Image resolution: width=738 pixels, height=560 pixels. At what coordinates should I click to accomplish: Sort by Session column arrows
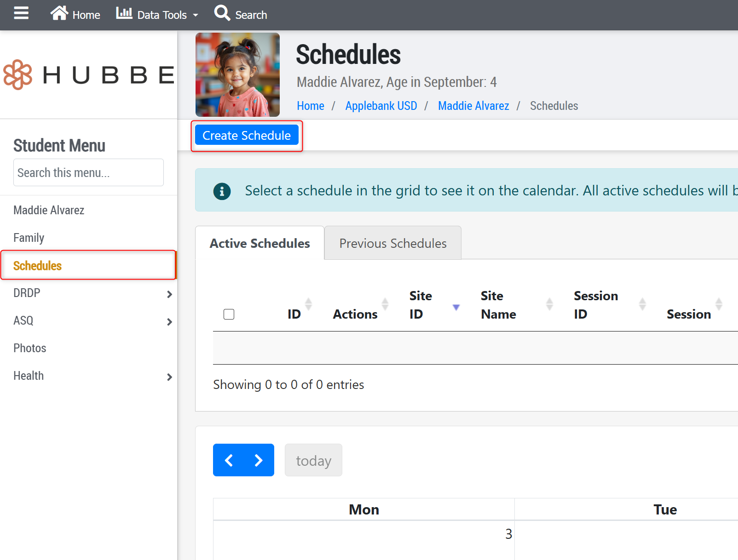pyautogui.click(x=719, y=304)
